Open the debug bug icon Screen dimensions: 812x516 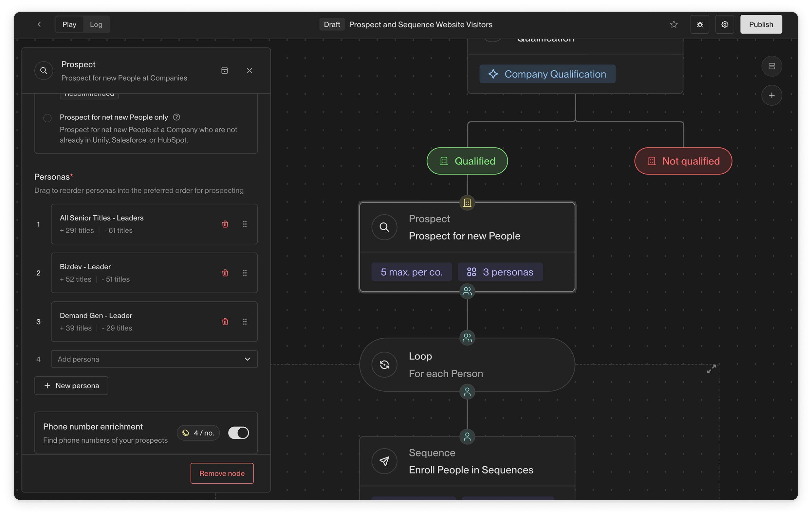point(700,24)
